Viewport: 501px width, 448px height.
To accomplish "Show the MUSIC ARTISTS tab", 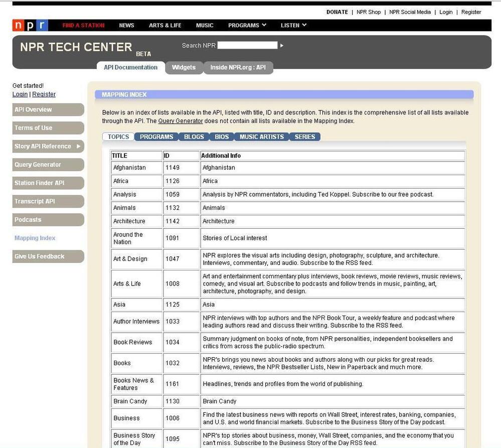I will [x=262, y=137].
